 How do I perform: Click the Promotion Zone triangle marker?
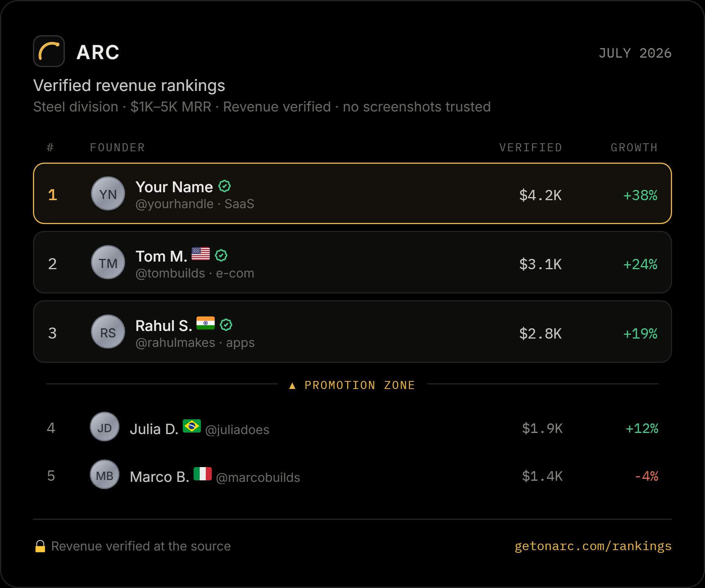point(292,386)
